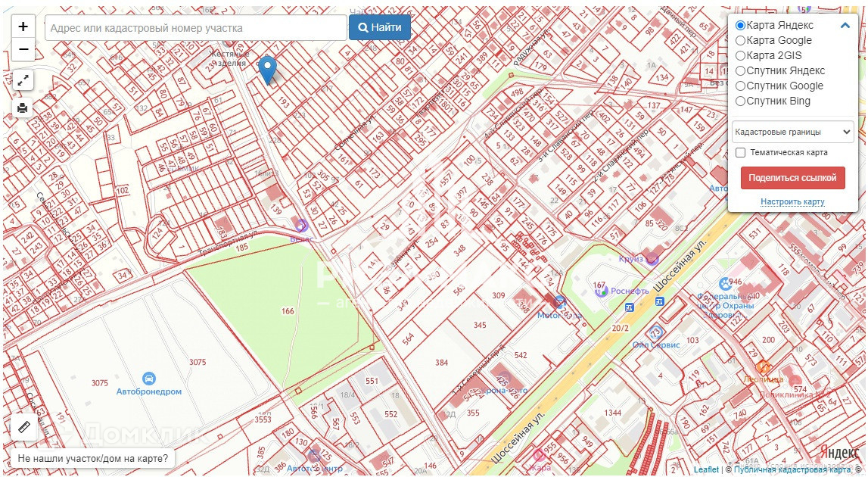This screenshot has height=477, width=868.
Task: Activate the ruler measurement tool
Action: tap(23, 427)
